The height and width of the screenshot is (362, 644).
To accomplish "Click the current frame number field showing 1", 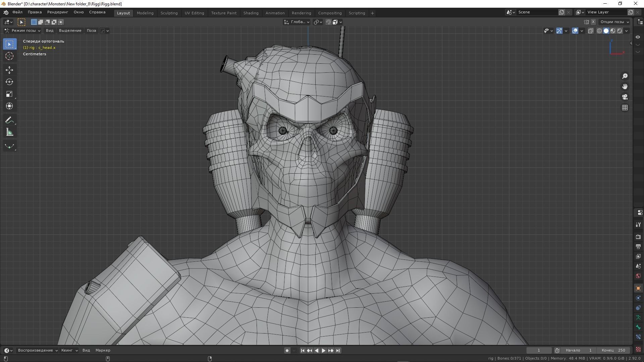I will pyautogui.click(x=539, y=350).
